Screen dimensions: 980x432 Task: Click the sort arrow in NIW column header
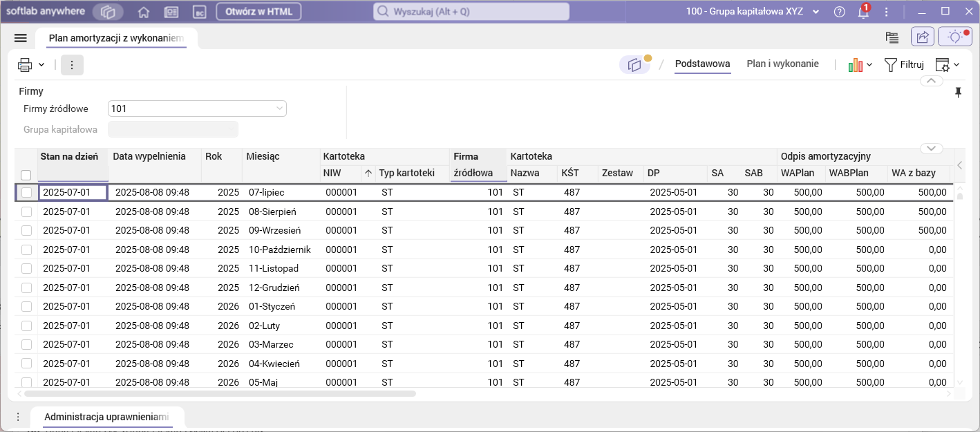[x=368, y=173]
